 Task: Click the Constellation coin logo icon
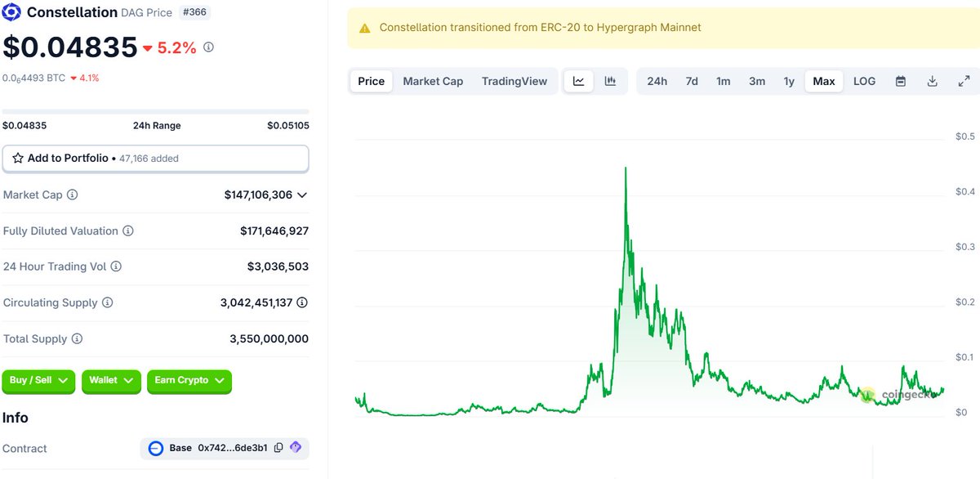[12, 12]
